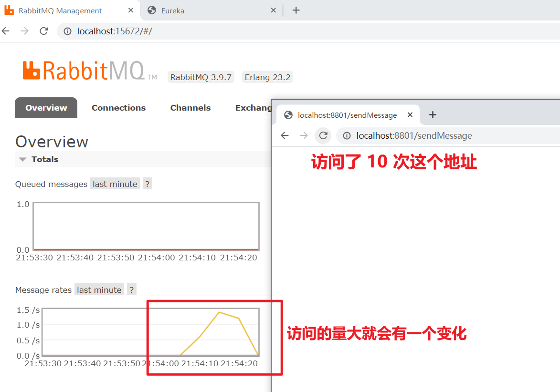
Task: Change Queued messages last minute range
Action: [115, 184]
